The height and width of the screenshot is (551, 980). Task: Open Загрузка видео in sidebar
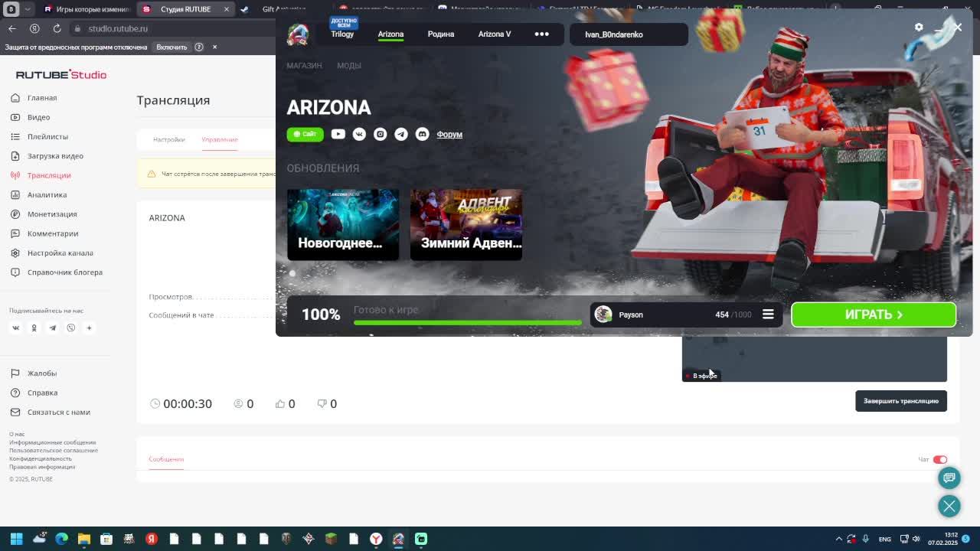[x=55, y=156]
